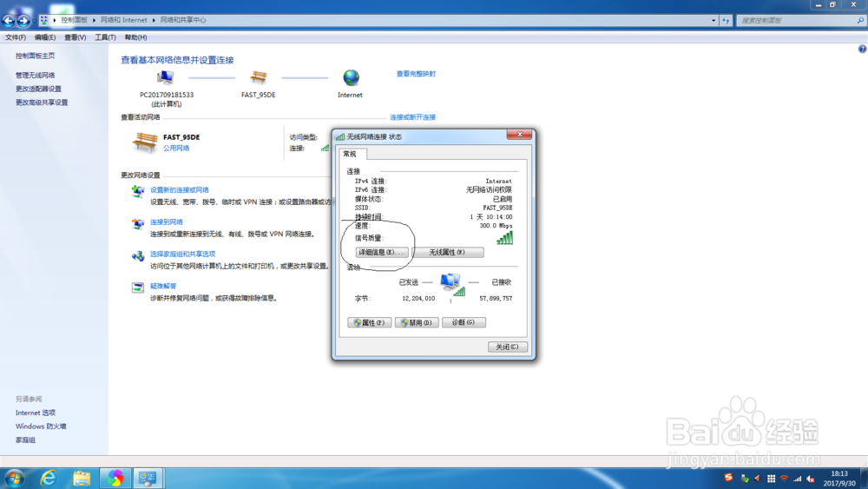Click the Back navigation arrow
This screenshot has height=489, width=868.
[9, 21]
